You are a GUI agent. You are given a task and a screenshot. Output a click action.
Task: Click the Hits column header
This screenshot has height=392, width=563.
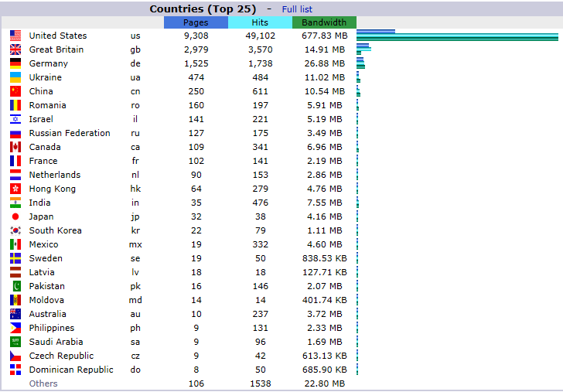click(x=260, y=22)
